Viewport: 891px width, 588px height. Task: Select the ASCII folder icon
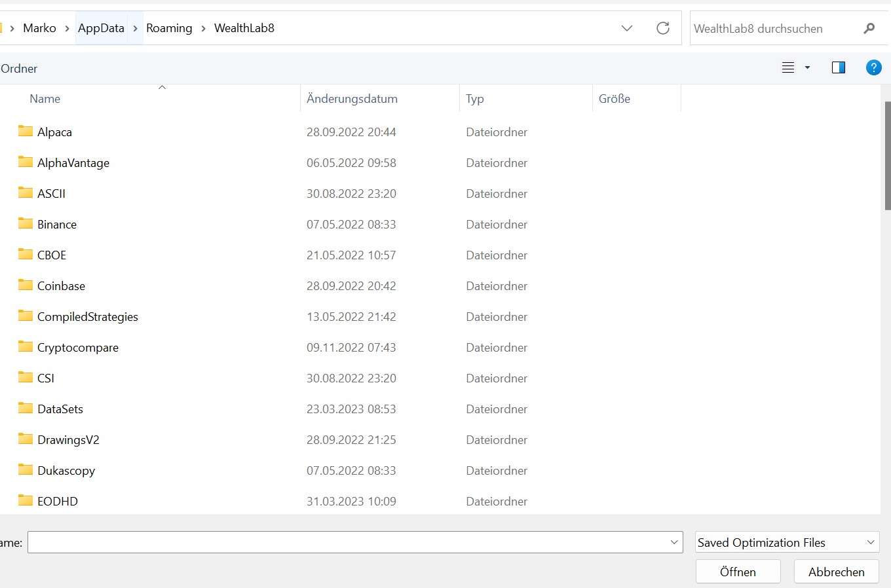tap(26, 193)
